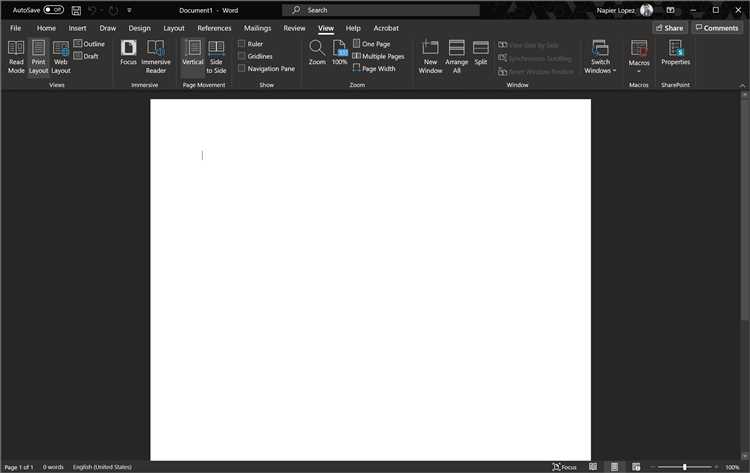Enable the Ruler checkbox
750x473 pixels.
coord(242,44)
